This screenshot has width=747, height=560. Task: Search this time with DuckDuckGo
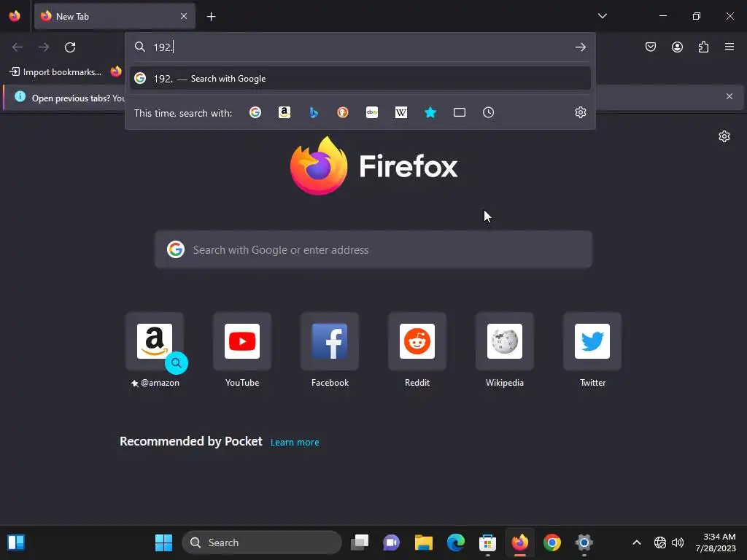[343, 112]
